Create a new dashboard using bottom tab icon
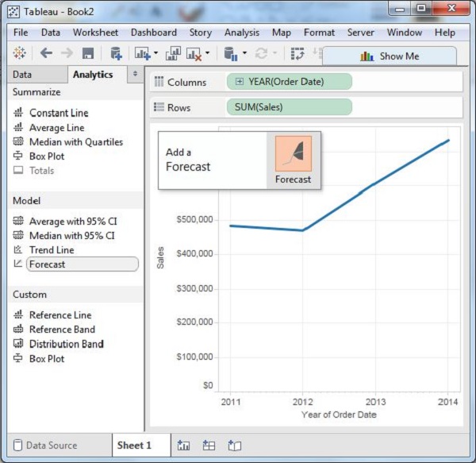 click(209, 446)
